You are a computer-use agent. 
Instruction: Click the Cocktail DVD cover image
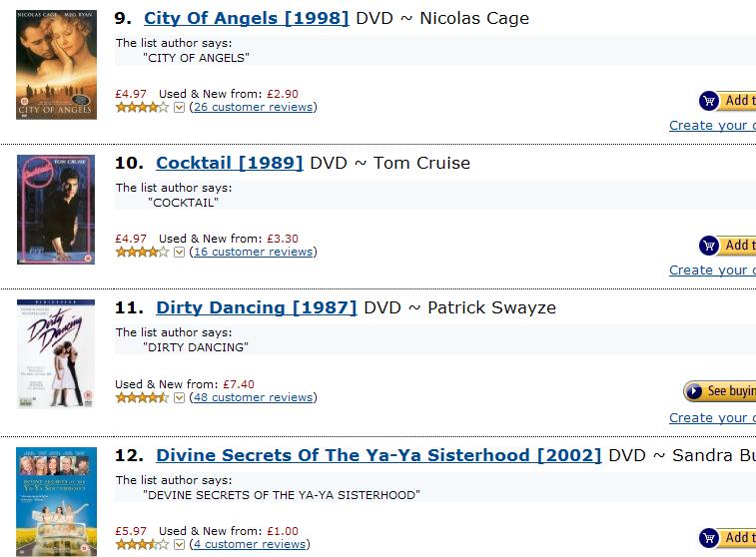click(x=56, y=209)
